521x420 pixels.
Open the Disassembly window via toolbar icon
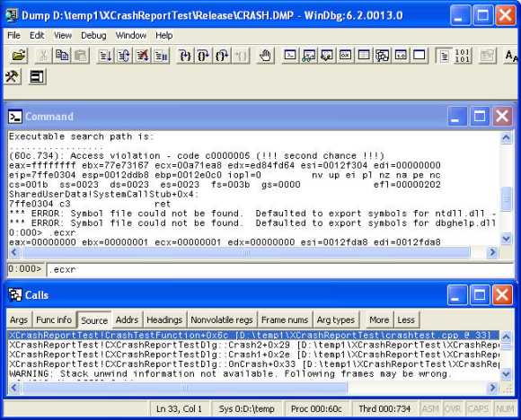[401, 55]
